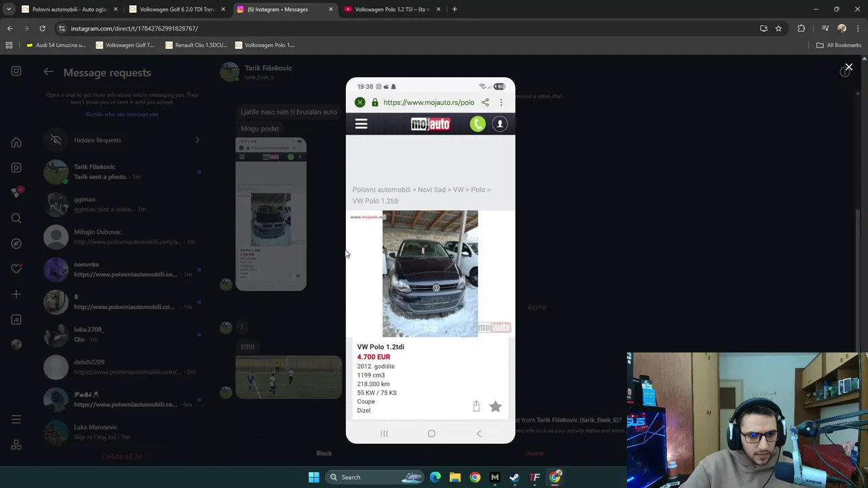Click Tarik Fišekovic chat header name

point(268,68)
